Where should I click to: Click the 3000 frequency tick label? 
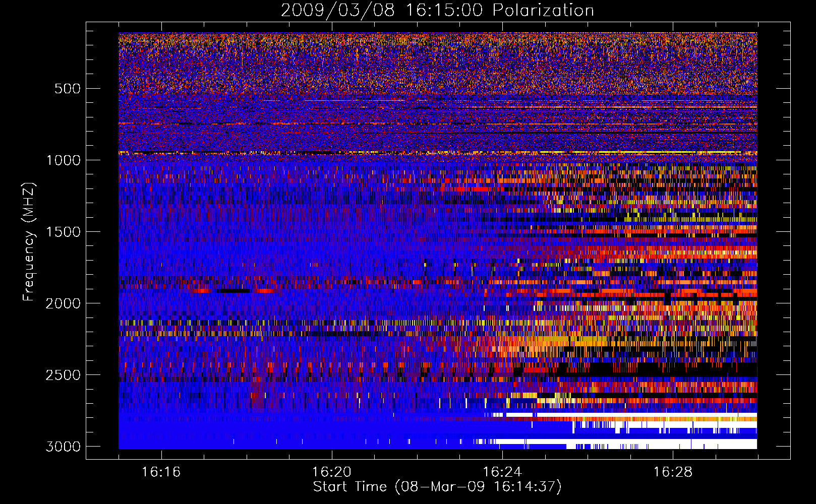click(64, 447)
